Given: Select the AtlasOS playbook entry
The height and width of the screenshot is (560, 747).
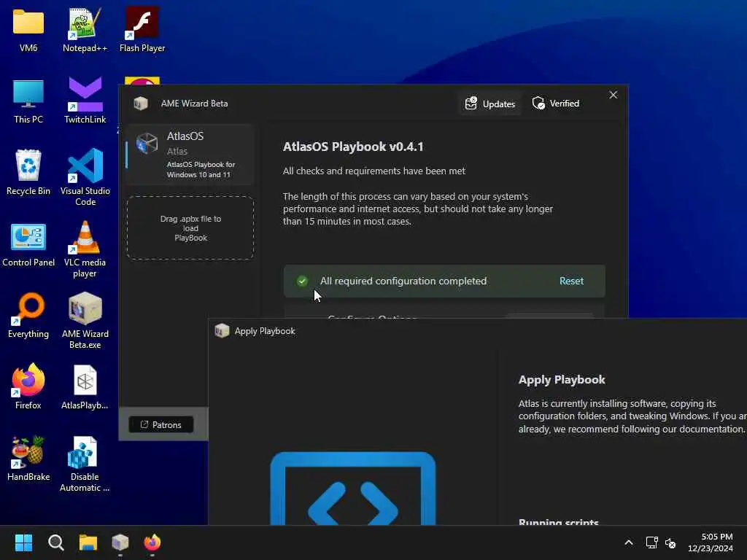Looking at the screenshot, I should tap(190, 155).
